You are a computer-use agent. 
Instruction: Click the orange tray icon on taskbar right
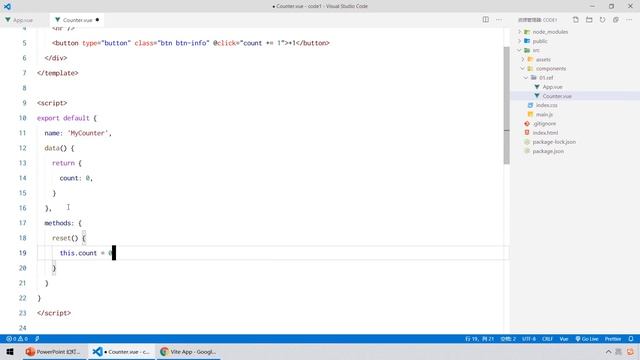(631, 351)
